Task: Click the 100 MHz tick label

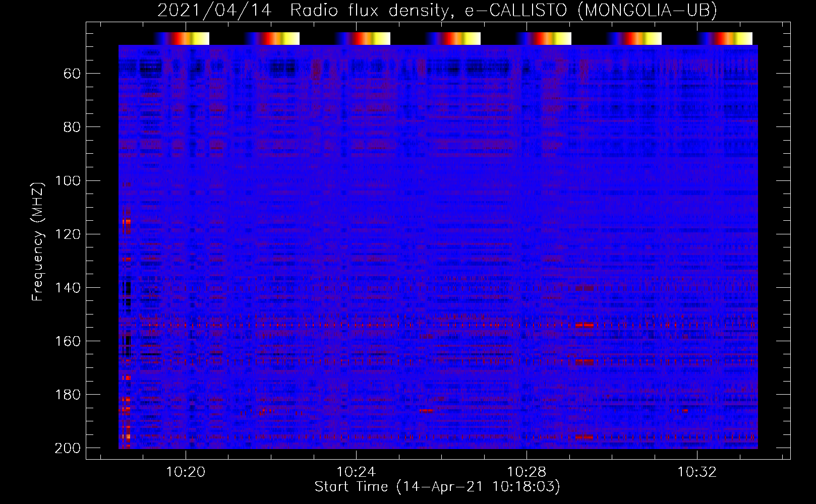Action: click(x=68, y=180)
